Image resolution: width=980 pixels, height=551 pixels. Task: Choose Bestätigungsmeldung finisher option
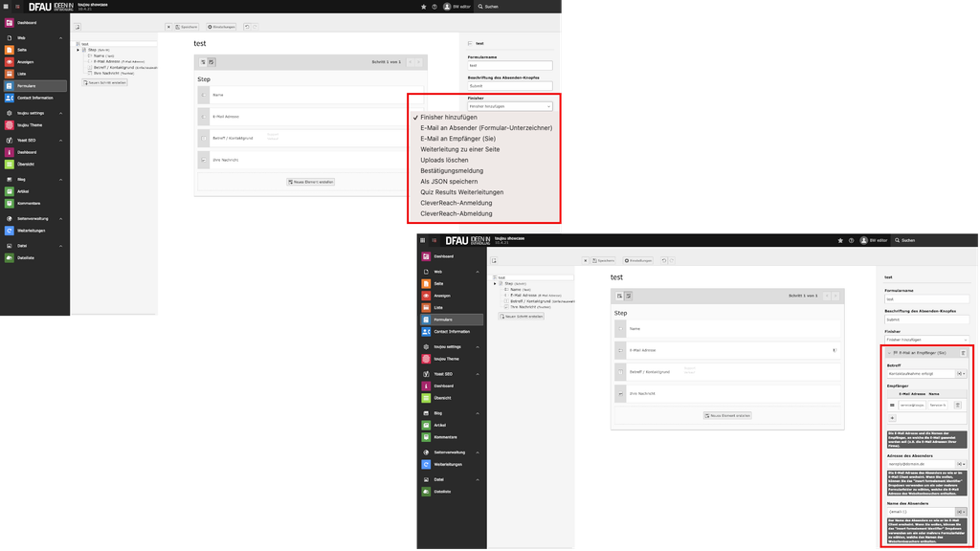pyautogui.click(x=452, y=170)
